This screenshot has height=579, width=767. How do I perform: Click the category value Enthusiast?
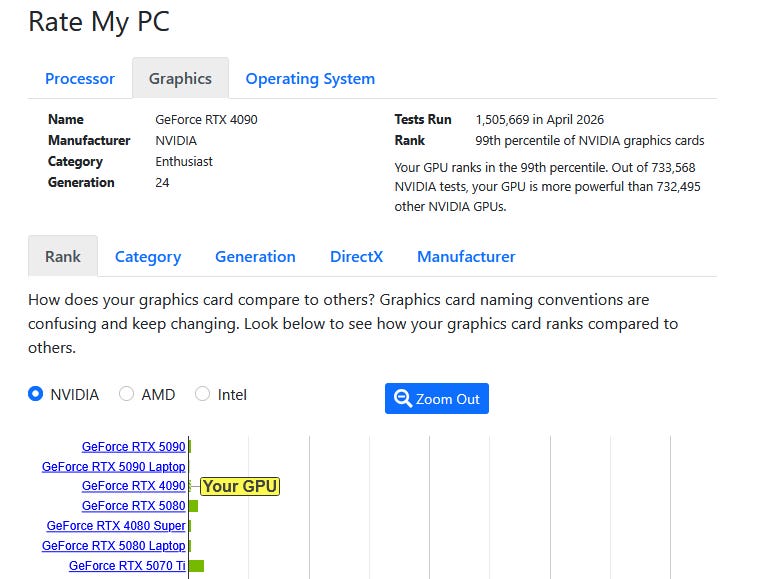click(184, 161)
